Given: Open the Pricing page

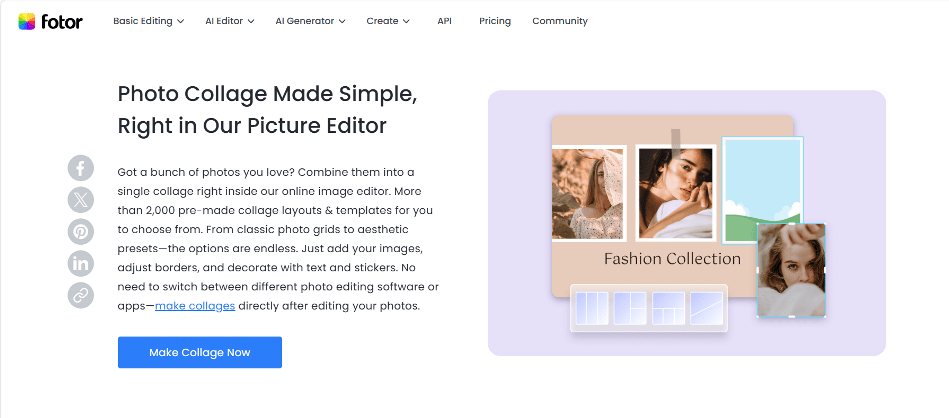Looking at the screenshot, I should point(494,21).
